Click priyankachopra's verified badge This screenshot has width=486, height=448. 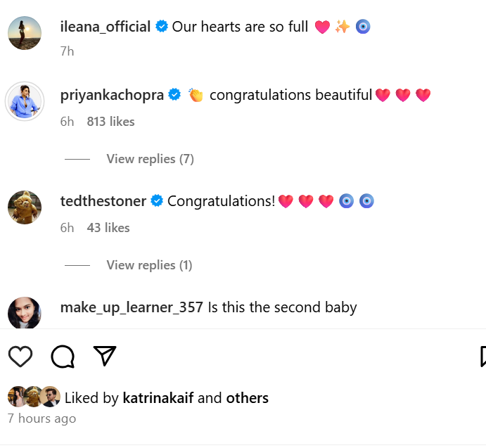(x=174, y=95)
